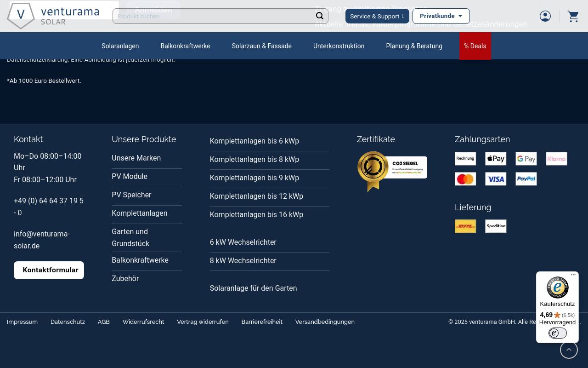Open the Versandbedingungen link
The width and height of the screenshot is (588, 368).
(x=325, y=322)
